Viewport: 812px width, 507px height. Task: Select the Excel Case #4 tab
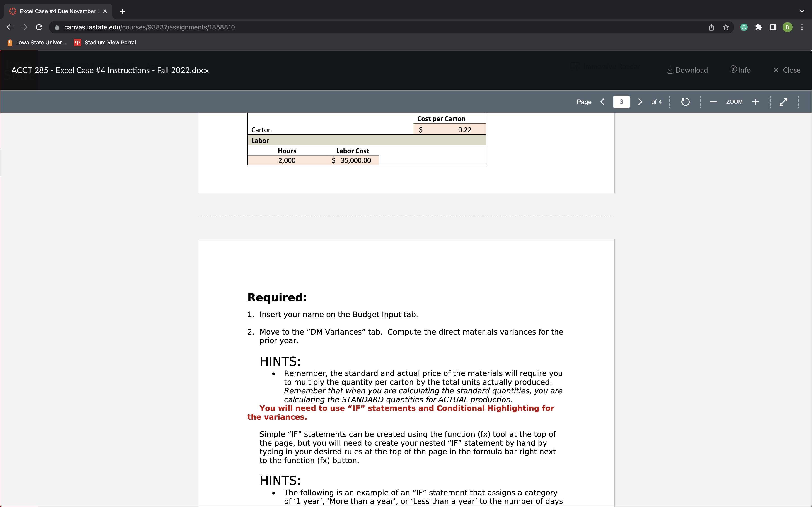[x=58, y=11]
